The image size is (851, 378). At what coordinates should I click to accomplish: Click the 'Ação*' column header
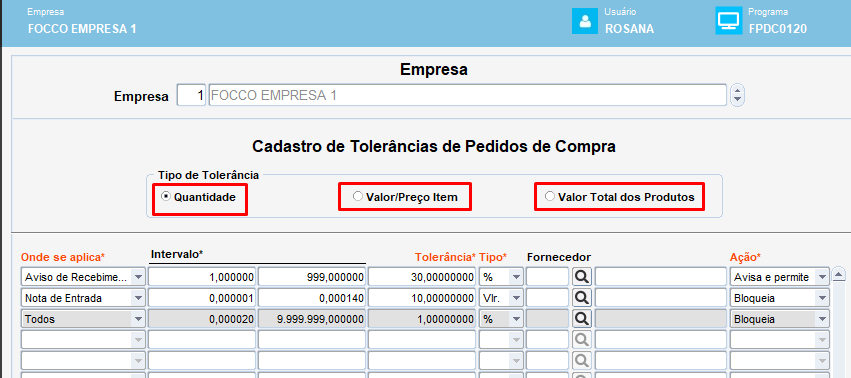tap(745, 257)
